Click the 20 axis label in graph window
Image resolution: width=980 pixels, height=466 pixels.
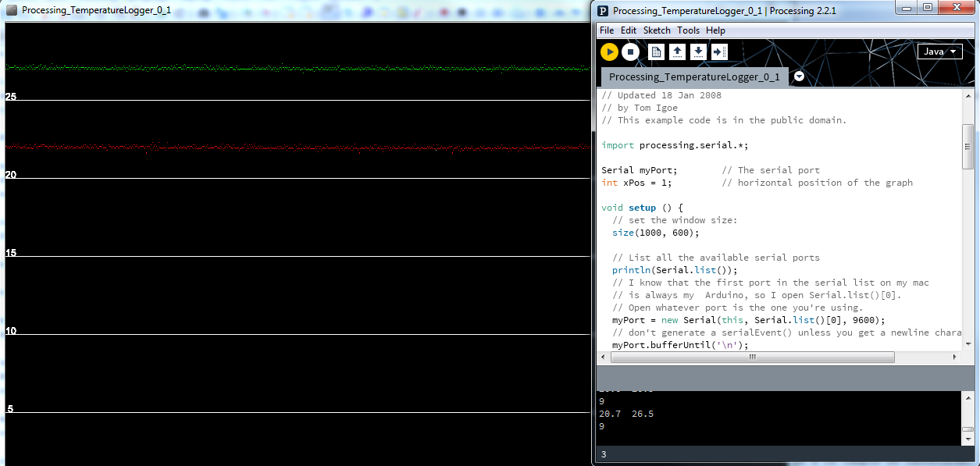[x=11, y=175]
